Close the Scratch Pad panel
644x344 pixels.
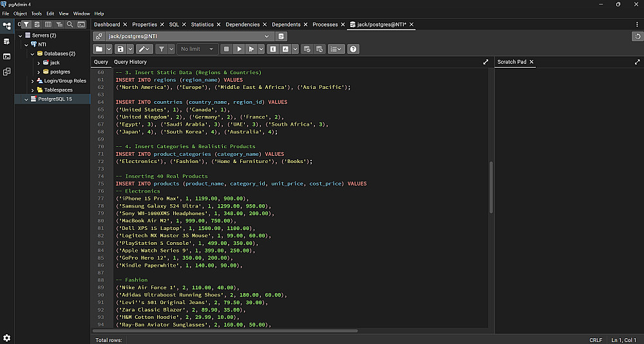point(532,62)
